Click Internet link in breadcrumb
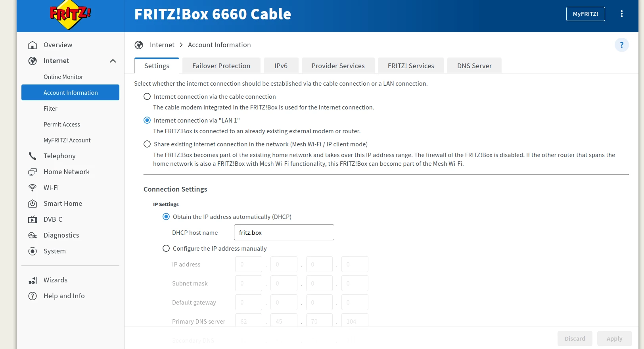This screenshot has height=349, width=644. tap(162, 45)
